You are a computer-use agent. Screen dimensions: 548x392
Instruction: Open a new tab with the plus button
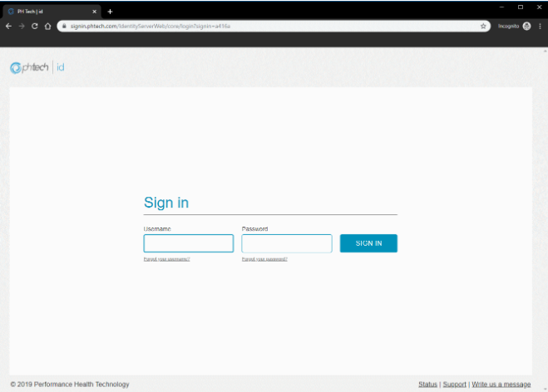coord(110,11)
